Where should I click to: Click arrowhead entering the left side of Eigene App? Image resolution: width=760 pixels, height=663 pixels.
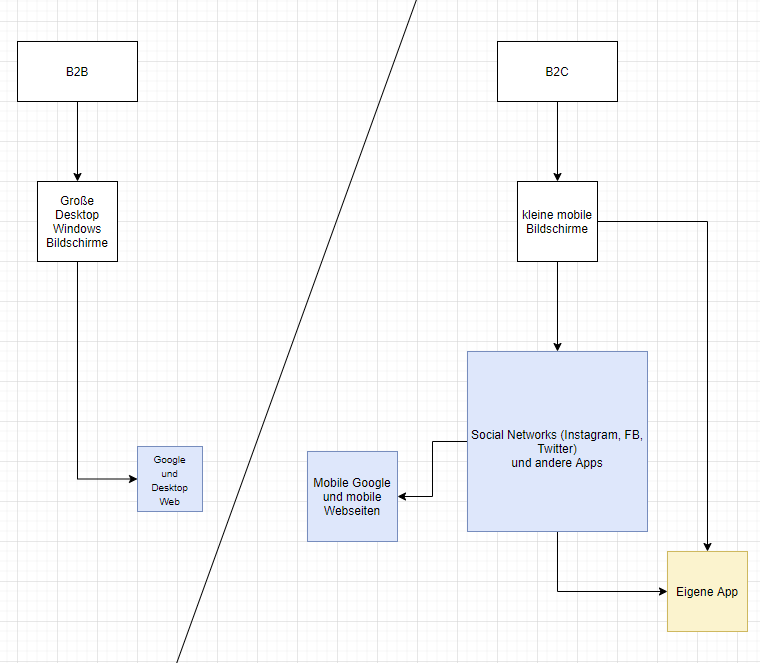click(x=661, y=591)
